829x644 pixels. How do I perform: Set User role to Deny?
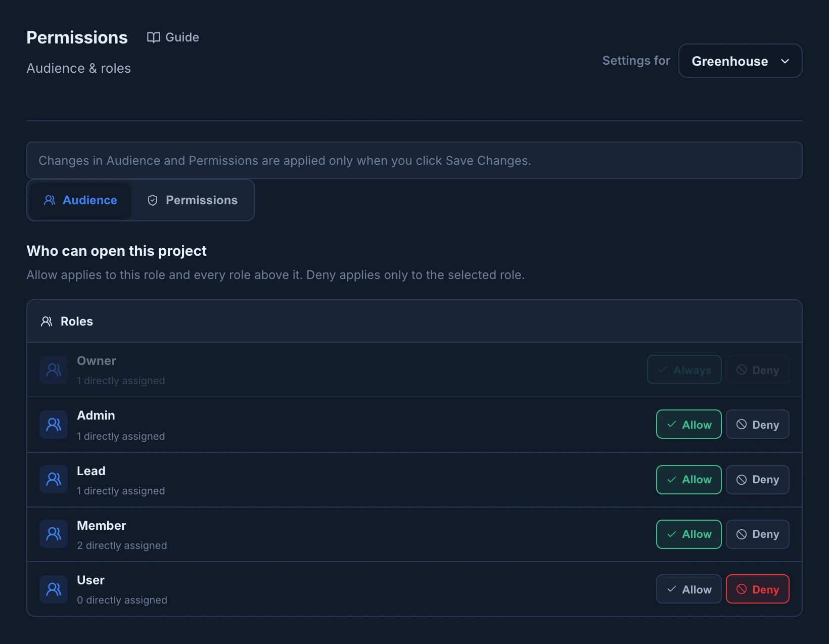click(757, 589)
